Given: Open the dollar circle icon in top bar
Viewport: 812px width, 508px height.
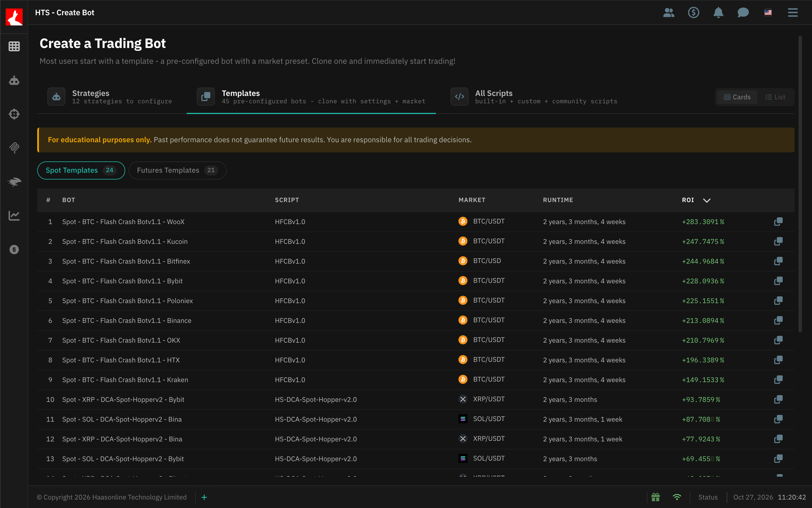Looking at the screenshot, I should [694, 13].
